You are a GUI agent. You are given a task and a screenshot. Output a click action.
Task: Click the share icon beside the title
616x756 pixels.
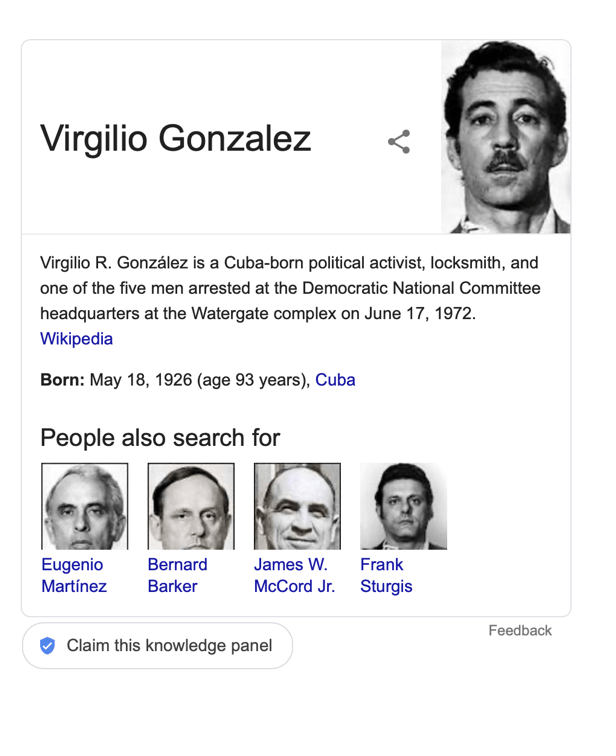click(399, 141)
